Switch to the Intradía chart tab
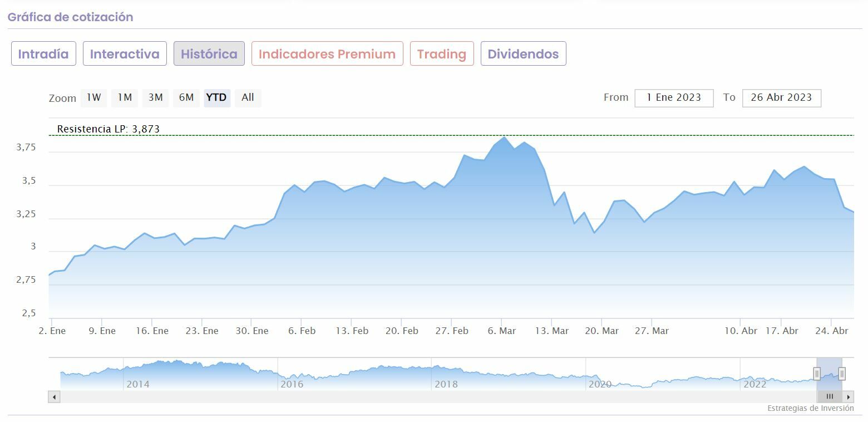The image size is (868, 422). (43, 54)
